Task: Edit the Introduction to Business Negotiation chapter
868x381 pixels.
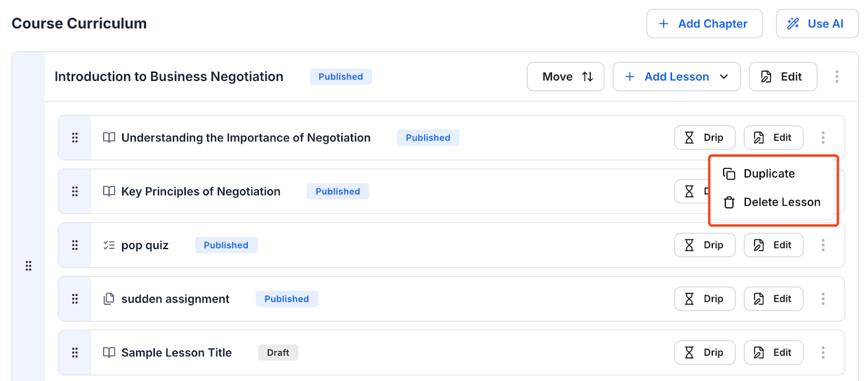Action: 783,77
